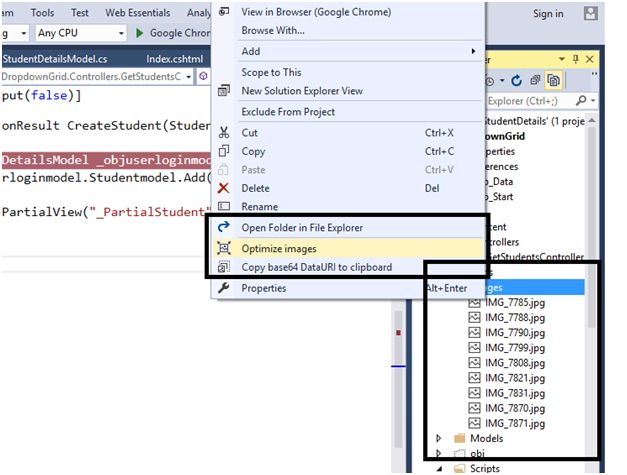This screenshot has height=475, width=627.
Task: Open the Web Essentials menu
Action: [x=138, y=13]
